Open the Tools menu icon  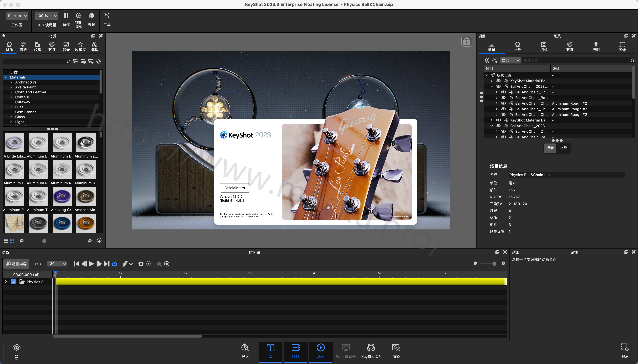point(107,16)
